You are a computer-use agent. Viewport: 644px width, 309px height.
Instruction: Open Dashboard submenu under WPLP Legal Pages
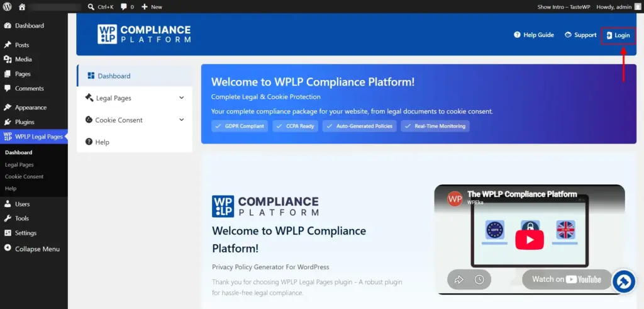point(18,152)
